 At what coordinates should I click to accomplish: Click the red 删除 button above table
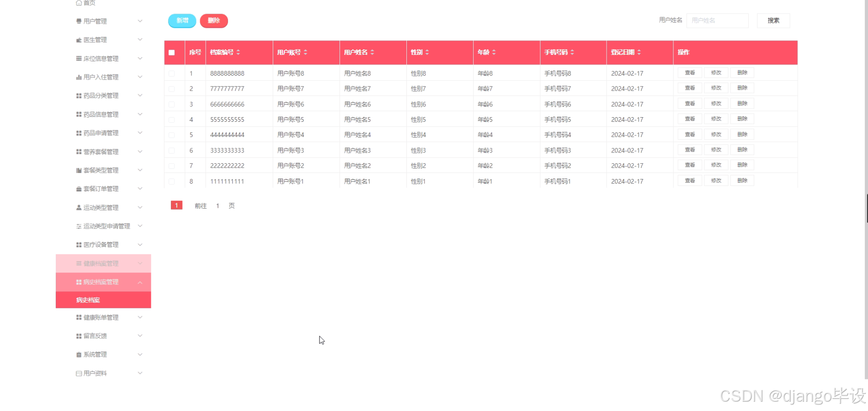pos(214,20)
